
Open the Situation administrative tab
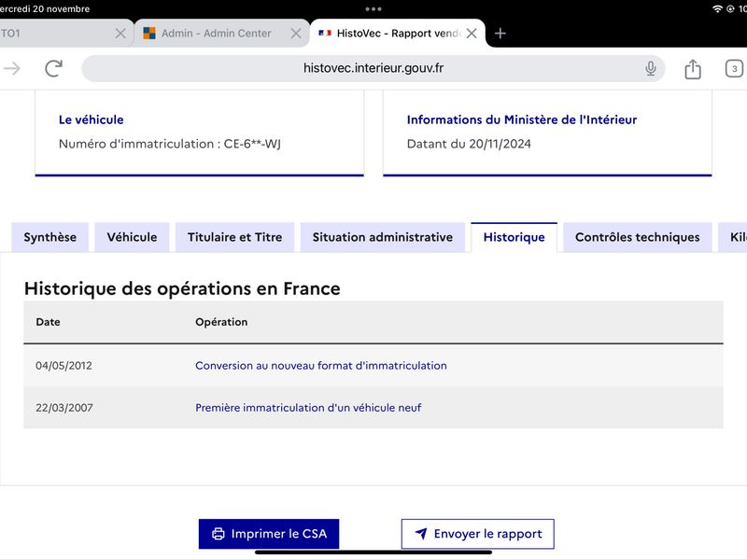tap(383, 237)
